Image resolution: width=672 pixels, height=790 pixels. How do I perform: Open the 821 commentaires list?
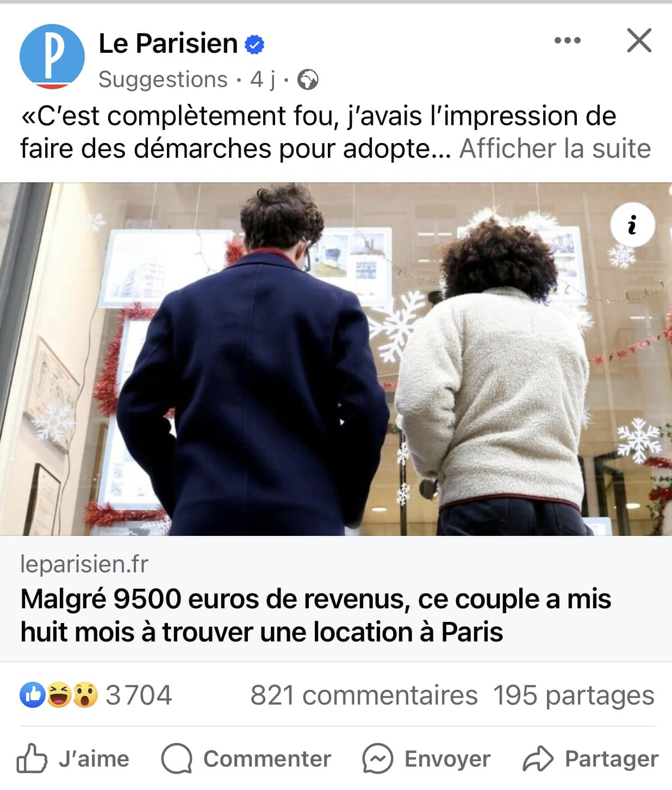[364, 695]
